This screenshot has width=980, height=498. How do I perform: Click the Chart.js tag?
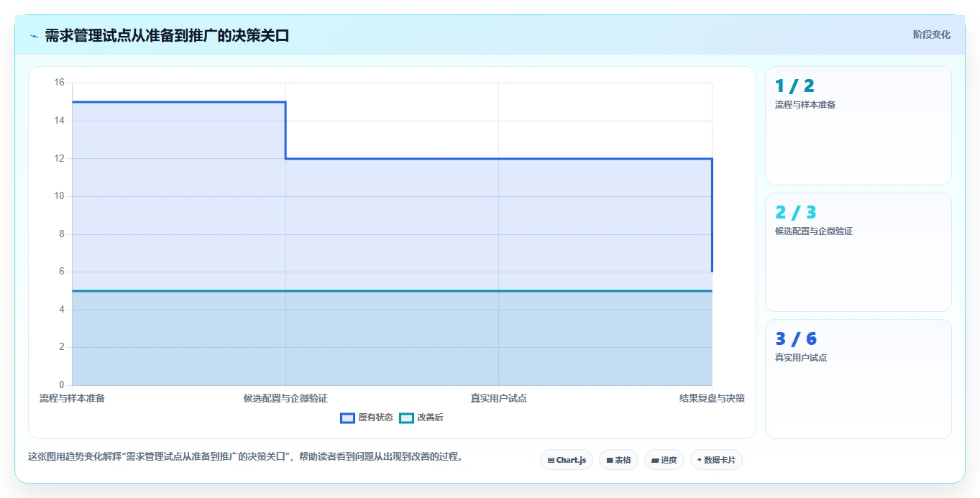pyautogui.click(x=567, y=460)
